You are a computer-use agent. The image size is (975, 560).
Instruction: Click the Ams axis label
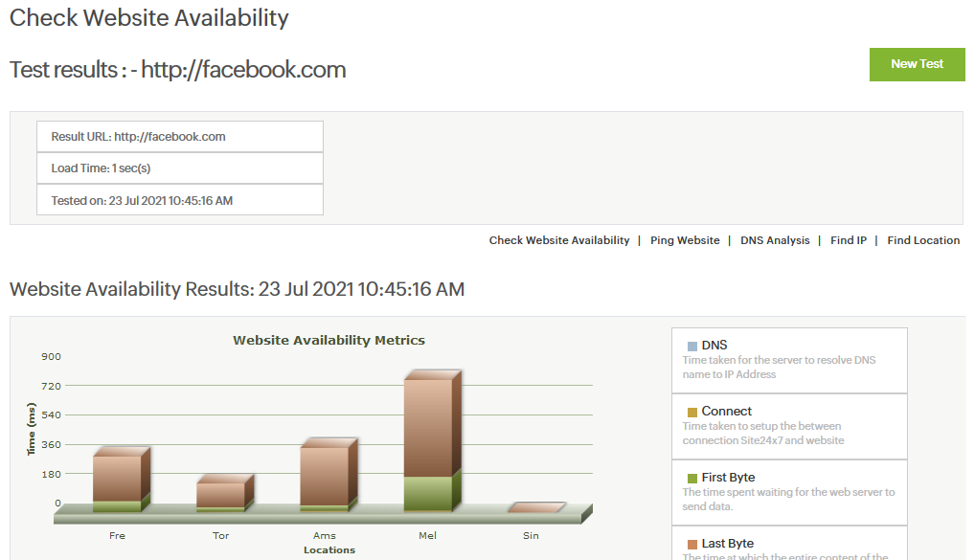coord(325,536)
